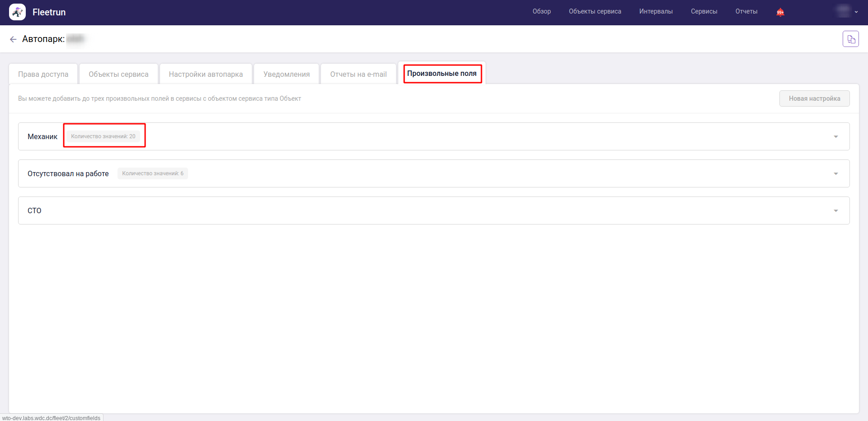Open the notifications bell with 99+ badge

[x=780, y=12]
